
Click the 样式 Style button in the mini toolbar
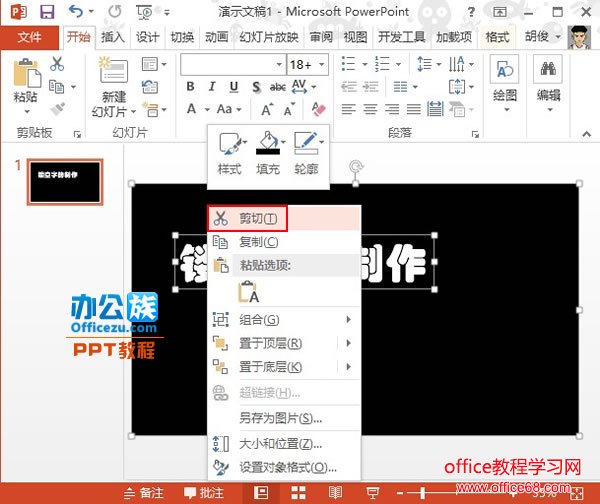pyautogui.click(x=230, y=153)
